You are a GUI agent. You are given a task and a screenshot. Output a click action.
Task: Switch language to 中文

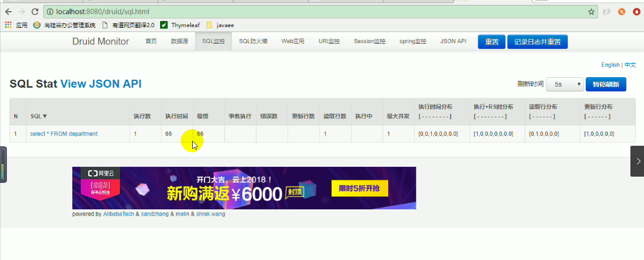pyautogui.click(x=630, y=65)
